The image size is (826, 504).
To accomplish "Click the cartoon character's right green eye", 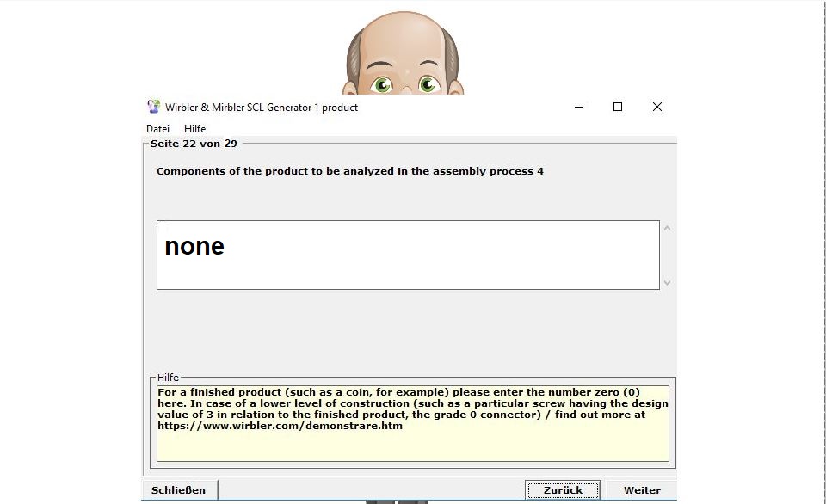I will (428, 84).
